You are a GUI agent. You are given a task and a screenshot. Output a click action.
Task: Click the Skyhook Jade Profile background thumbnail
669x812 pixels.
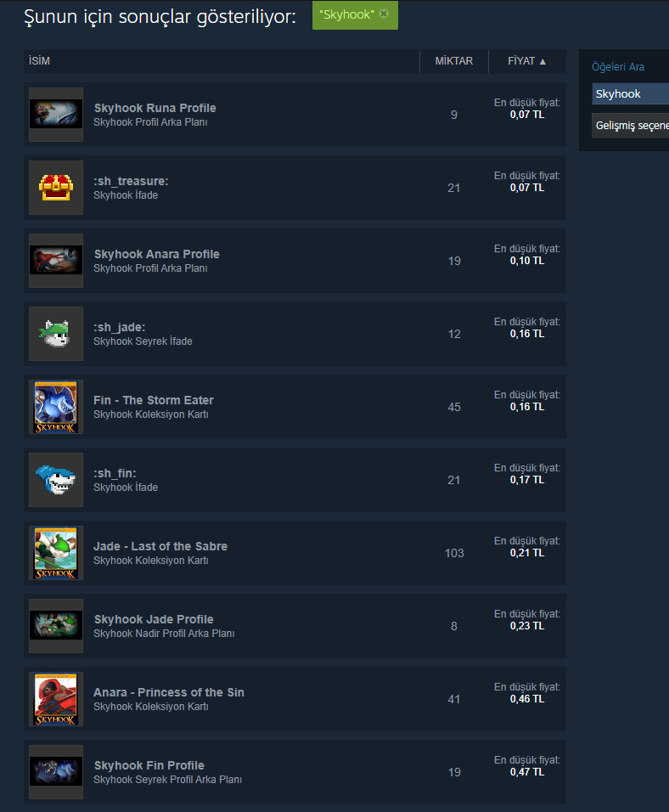pyautogui.click(x=56, y=626)
